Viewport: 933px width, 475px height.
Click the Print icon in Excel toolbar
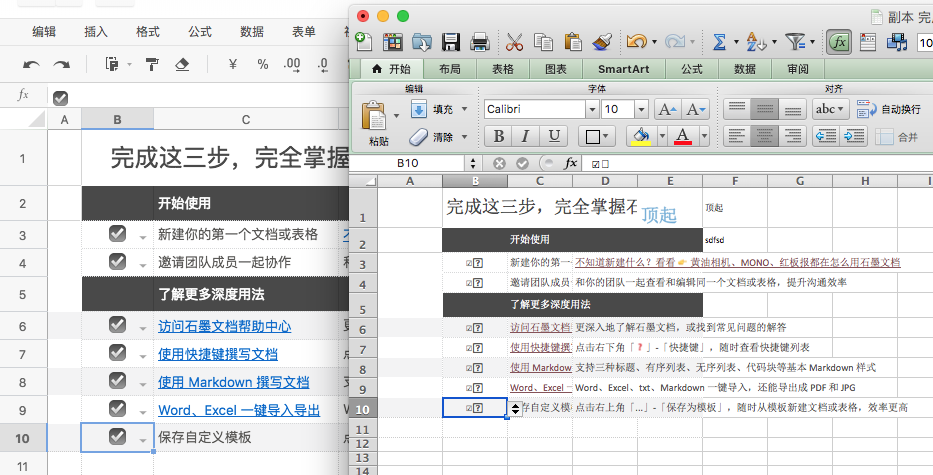480,42
